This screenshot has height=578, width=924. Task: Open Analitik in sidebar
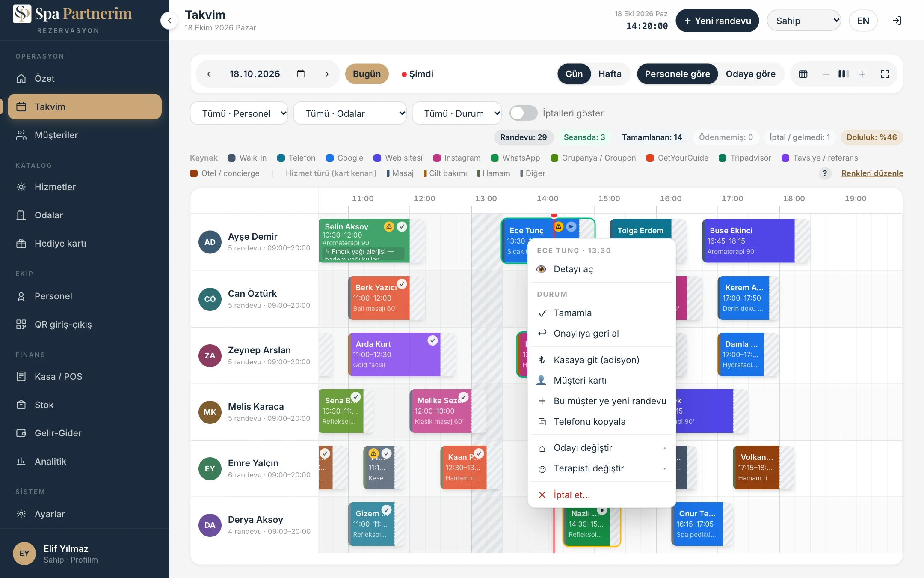(x=85, y=462)
